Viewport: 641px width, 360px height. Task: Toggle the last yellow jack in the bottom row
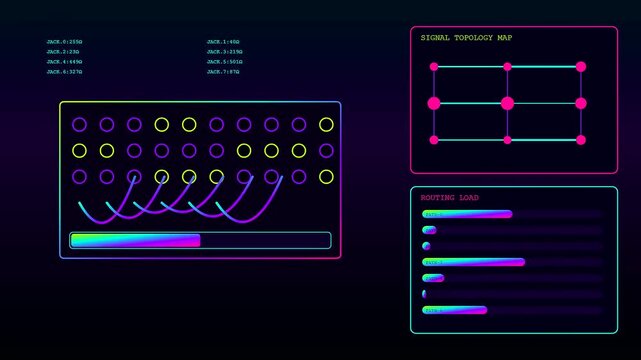coord(326,177)
